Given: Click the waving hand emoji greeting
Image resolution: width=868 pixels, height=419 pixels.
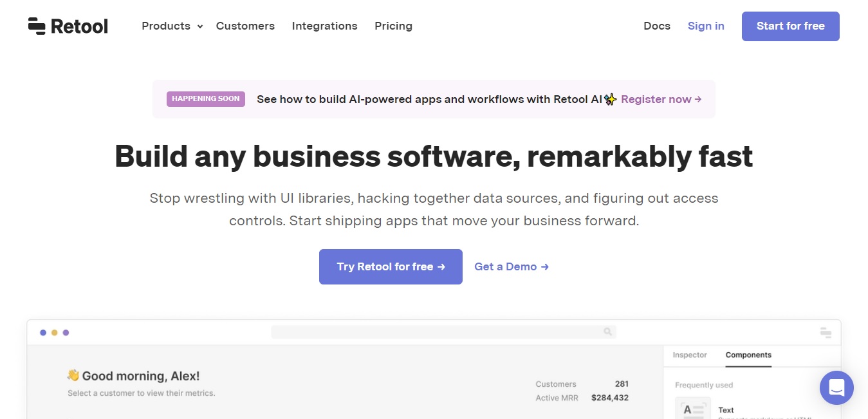Looking at the screenshot, I should click(x=73, y=375).
